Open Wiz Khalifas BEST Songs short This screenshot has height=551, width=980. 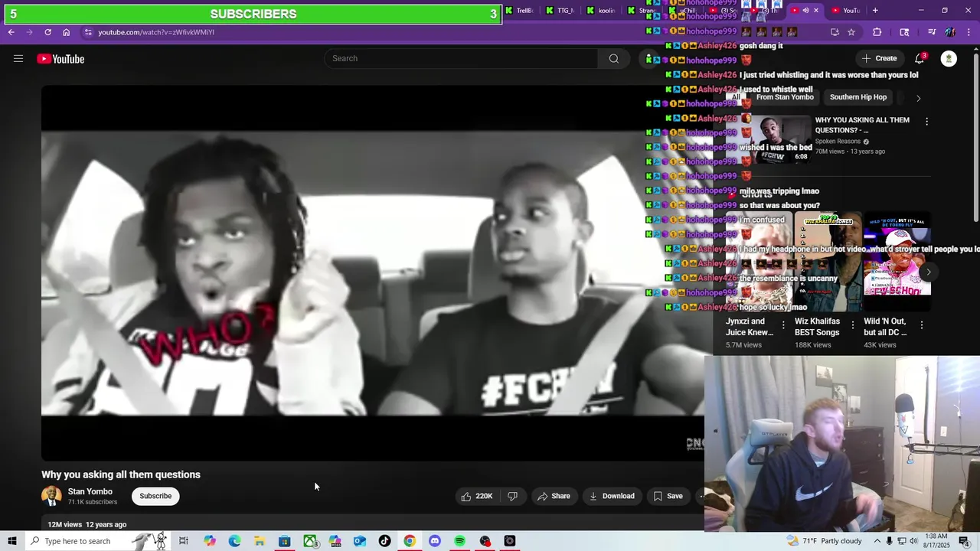tap(827, 262)
